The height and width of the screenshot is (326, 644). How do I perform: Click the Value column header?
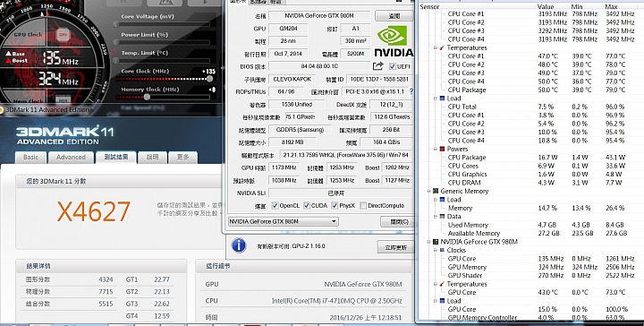click(546, 6)
